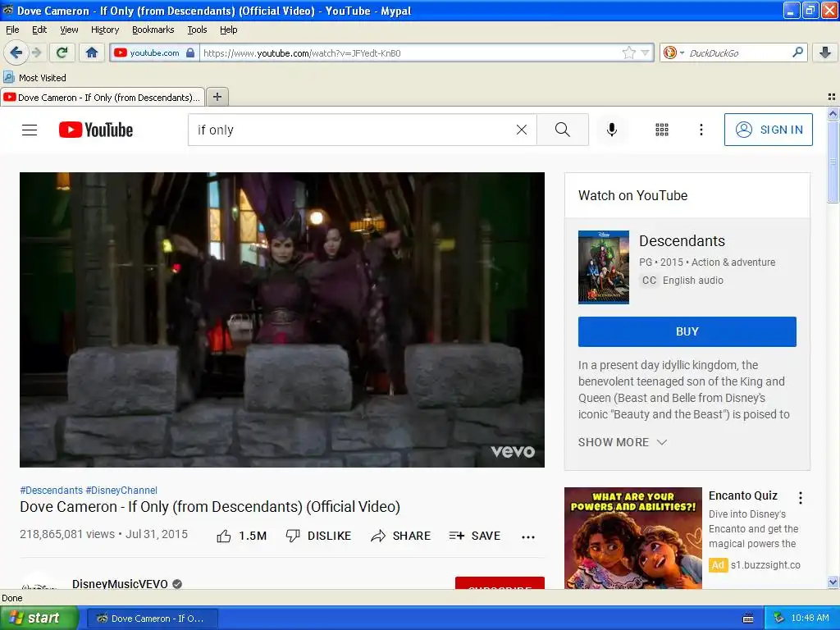
Task: Click the SIGN IN button
Action: point(768,130)
